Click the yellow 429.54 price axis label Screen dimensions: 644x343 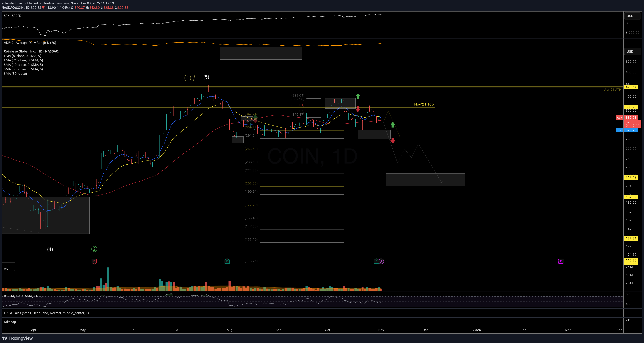tap(631, 87)
